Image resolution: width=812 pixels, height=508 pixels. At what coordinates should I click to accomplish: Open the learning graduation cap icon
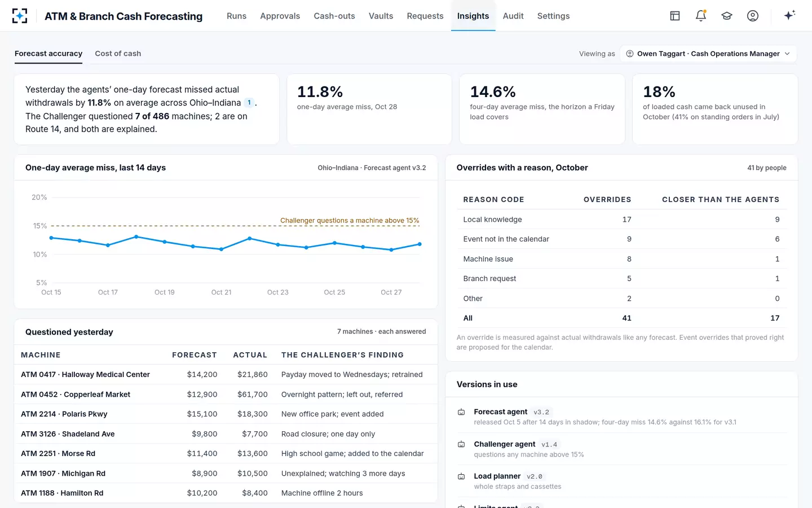727,16
